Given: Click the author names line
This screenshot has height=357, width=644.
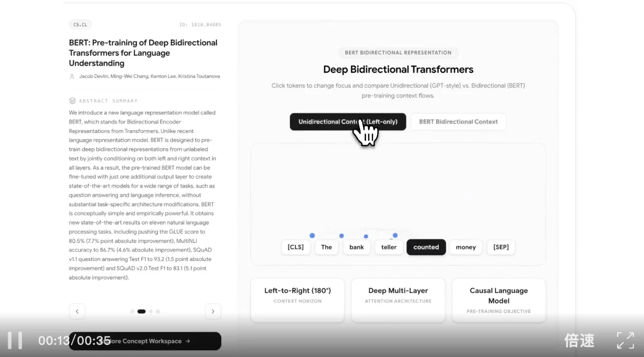Looking at the screenshot, I should click(150, 76).
